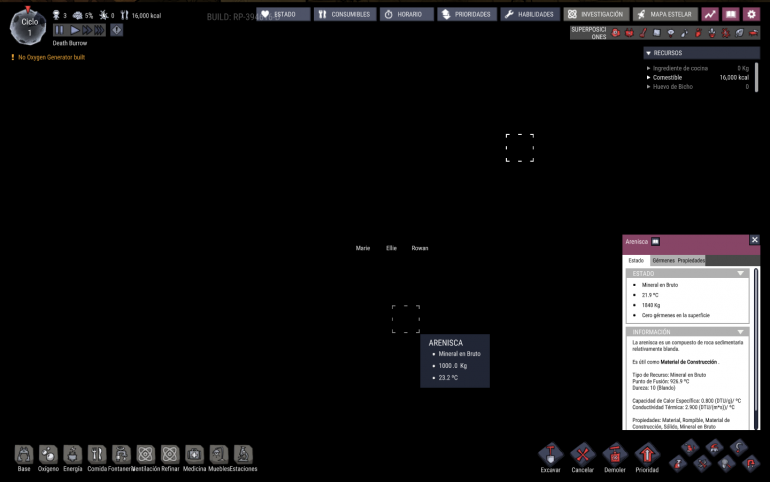The width and height of the screenshot is (770, 482).
Task: Toggle the temperature overlay
Action: point(643,33)
